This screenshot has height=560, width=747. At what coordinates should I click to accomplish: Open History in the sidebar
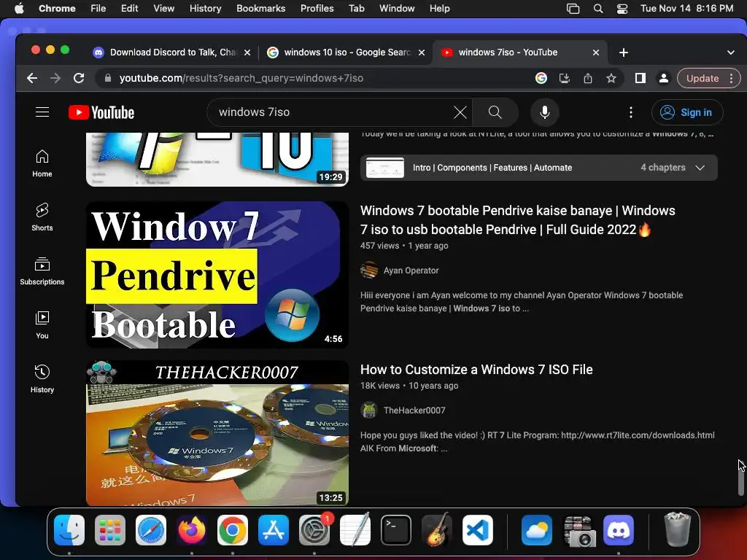coord(42,379)
